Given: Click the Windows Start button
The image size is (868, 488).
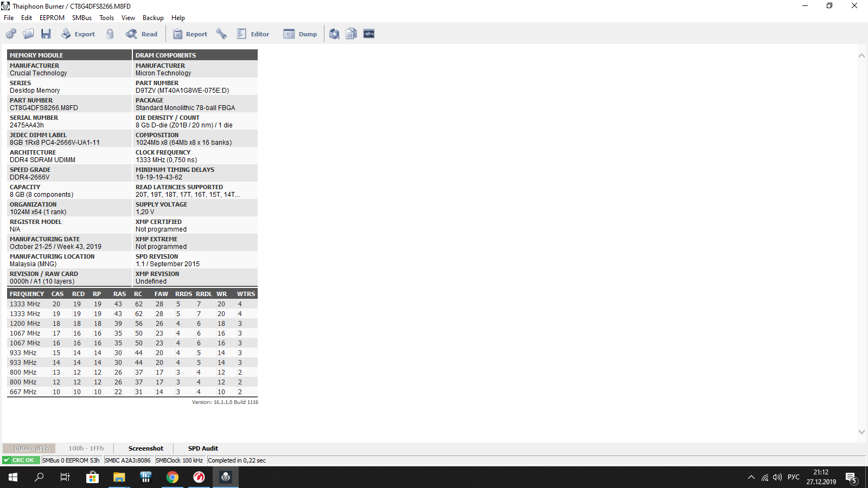Looking at the screenshot, I should click(x=13, y=477).
